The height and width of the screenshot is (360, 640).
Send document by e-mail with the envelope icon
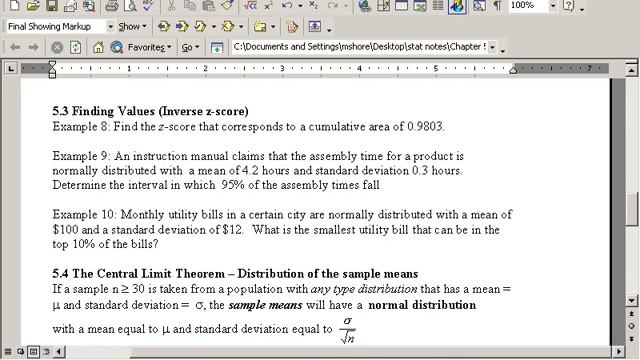pyautogui.click(x=70, y=5)
